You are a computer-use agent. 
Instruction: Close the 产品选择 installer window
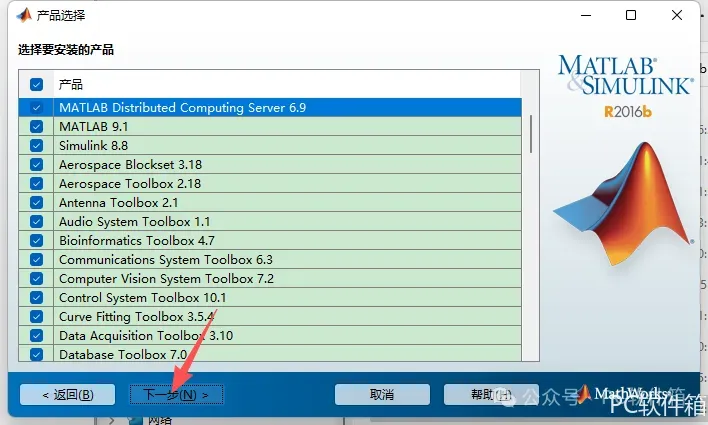677,15
